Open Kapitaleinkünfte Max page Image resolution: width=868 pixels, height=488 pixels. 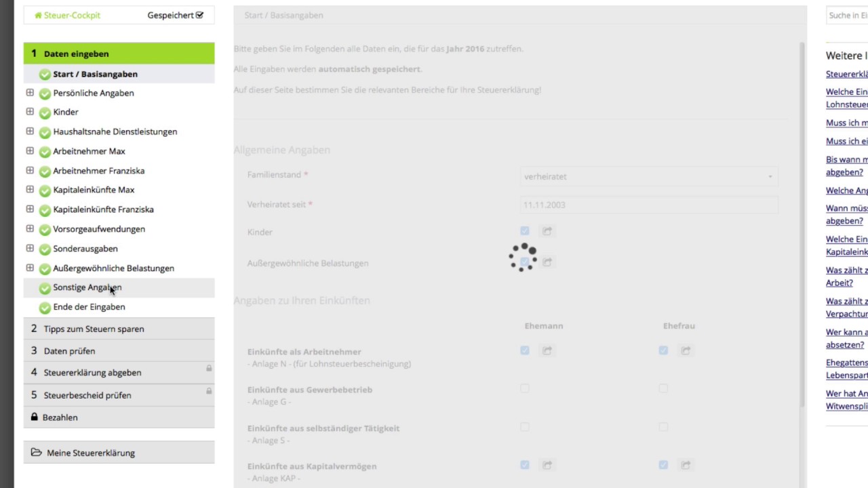[94, 190]
